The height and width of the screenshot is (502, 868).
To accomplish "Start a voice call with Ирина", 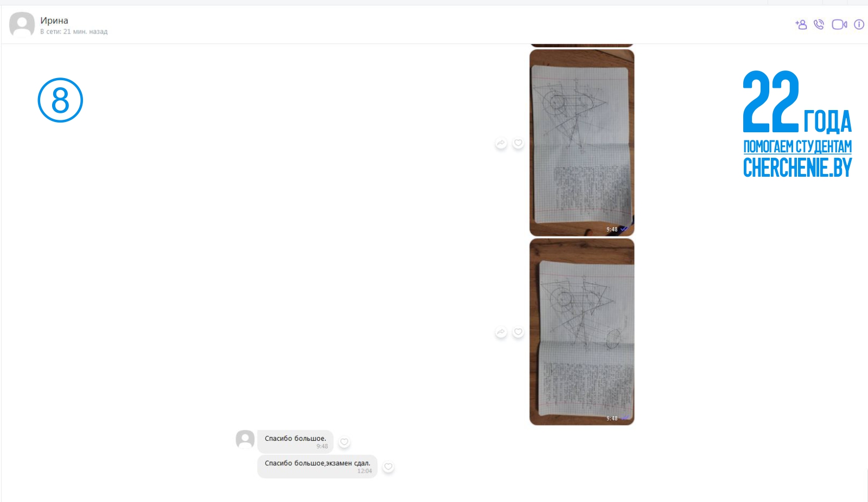I will click(x=819, y=24).
